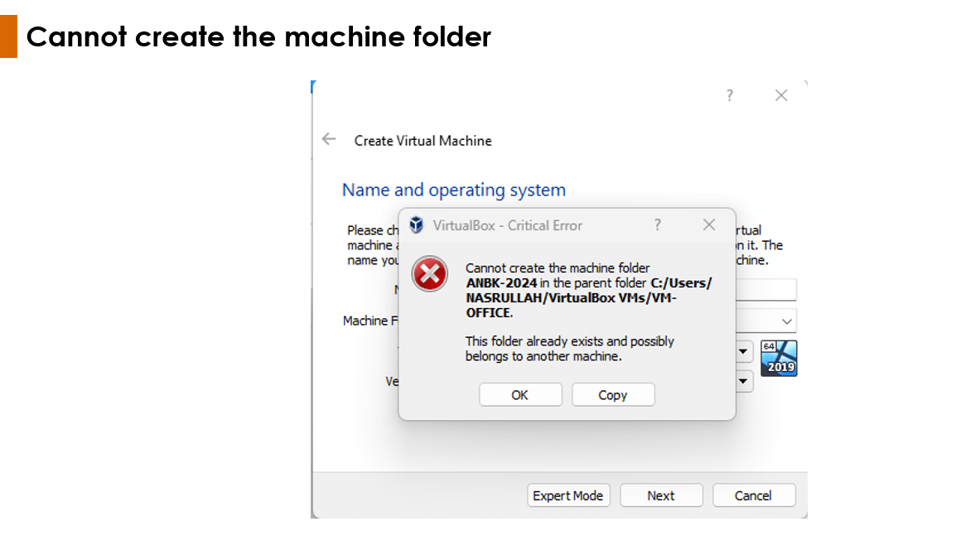Click the machine Name input field
Viewport: 980px width, 560px height.
[x=765, y=290]
